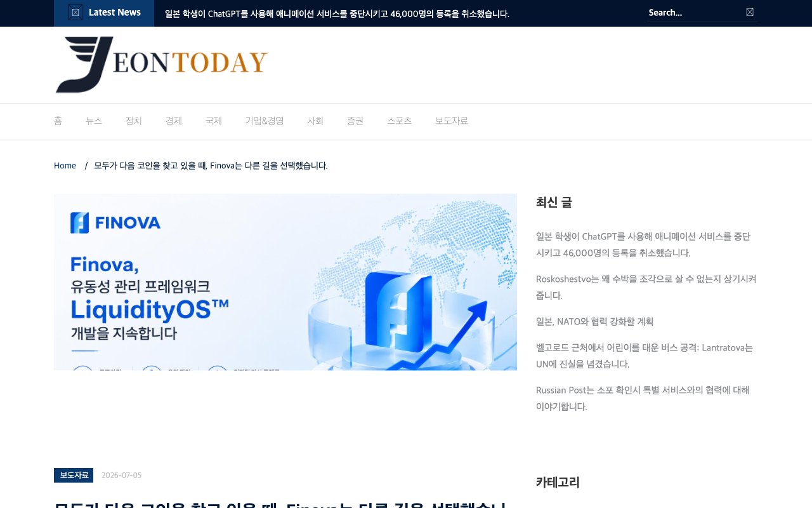Click the article date 2026-07-05
The width and height of the screenshot is (812, 508).
[x=122, y=475]
